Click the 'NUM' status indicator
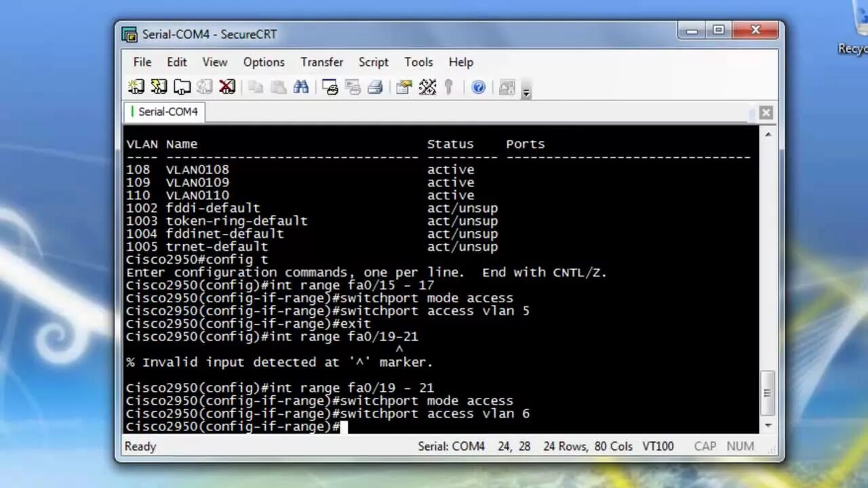868x488 pixels. pos(740,446)
